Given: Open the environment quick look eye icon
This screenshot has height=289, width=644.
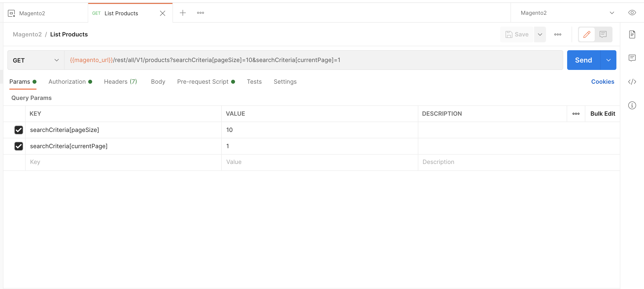Looking at the screenshot, I should pos(632,13).
